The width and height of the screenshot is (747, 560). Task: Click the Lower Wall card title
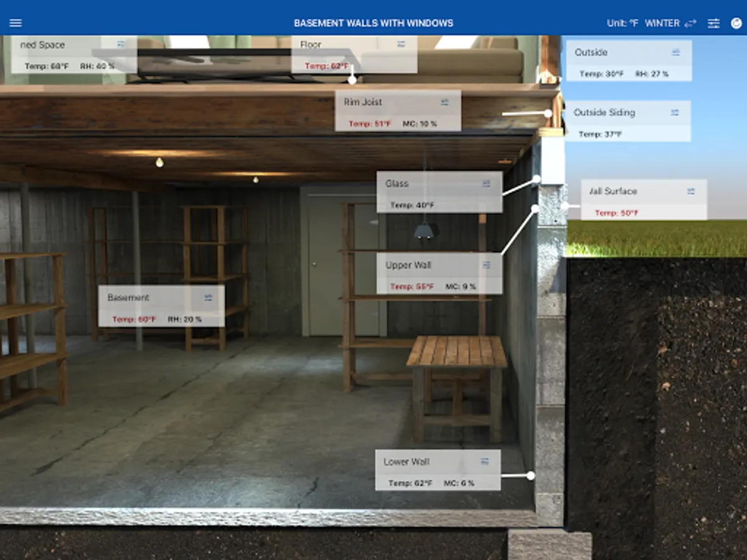(x=406, y=462)
